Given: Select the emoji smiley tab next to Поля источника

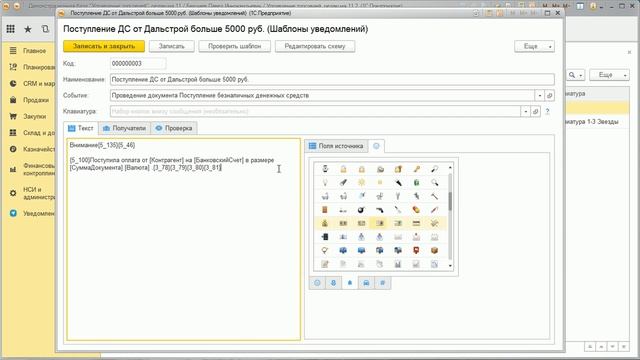Looking at the screenshot, I should coord(376,146).
